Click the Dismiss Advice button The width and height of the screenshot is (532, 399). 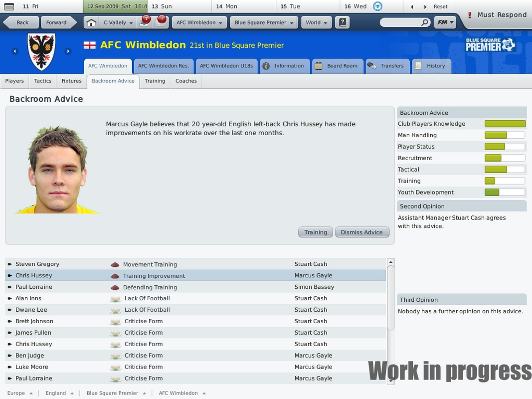pos(362,232)
